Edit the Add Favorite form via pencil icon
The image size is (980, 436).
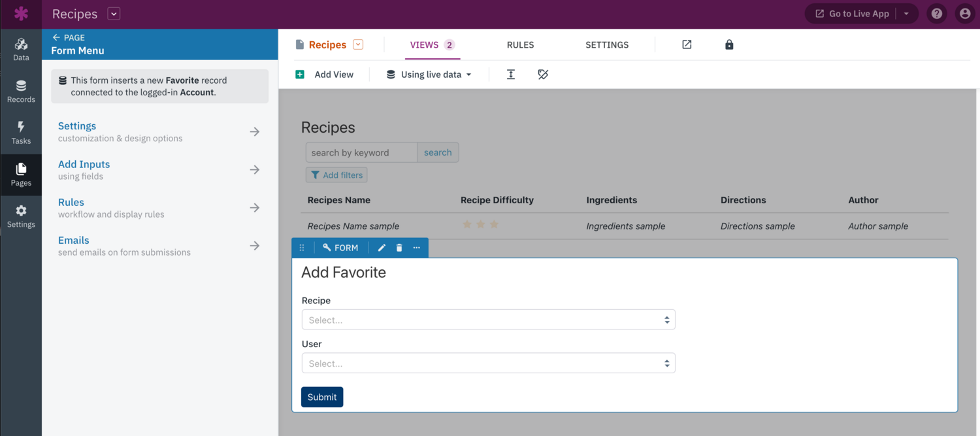tap(382, 247)
